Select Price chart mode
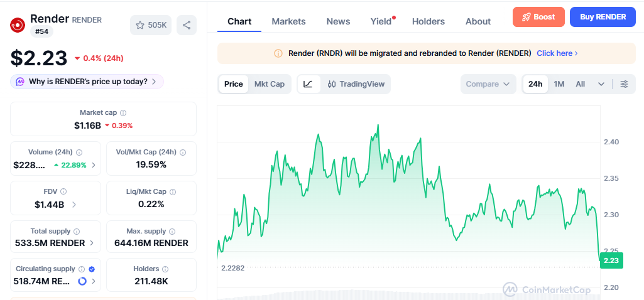 [234, 84]
